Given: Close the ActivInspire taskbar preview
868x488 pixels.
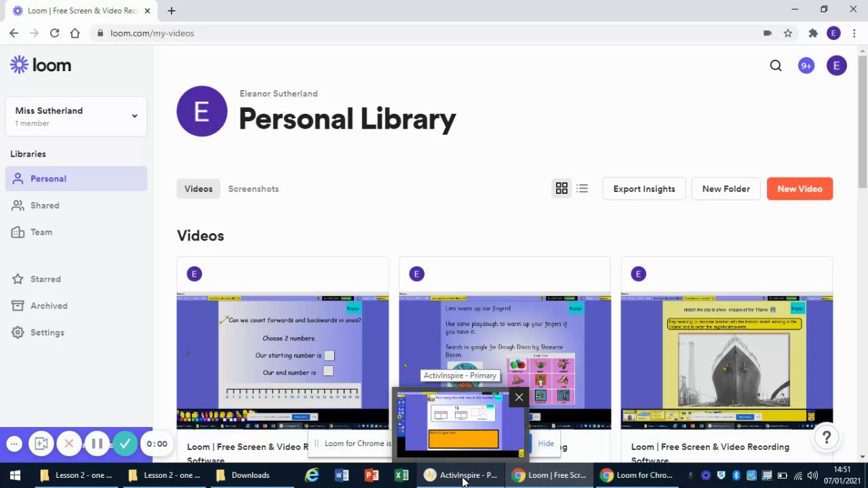Looking at the screenshot, I should [519, 397].
